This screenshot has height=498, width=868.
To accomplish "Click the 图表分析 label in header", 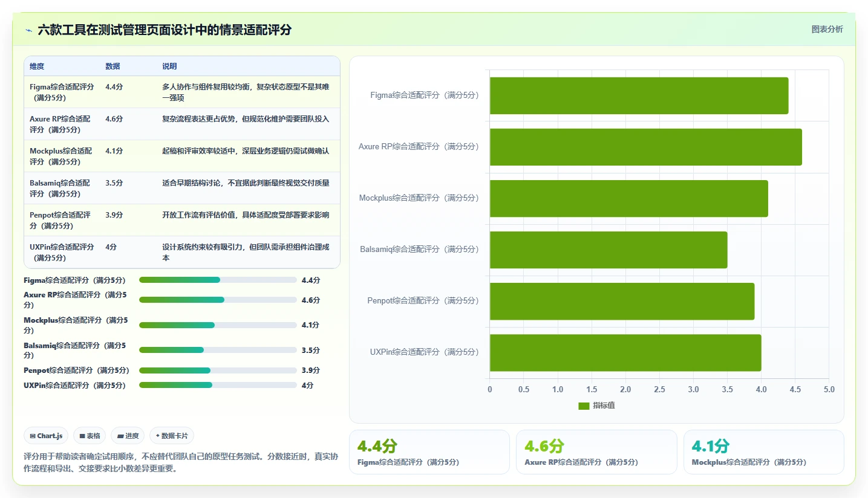I will [x=827, y=30].
